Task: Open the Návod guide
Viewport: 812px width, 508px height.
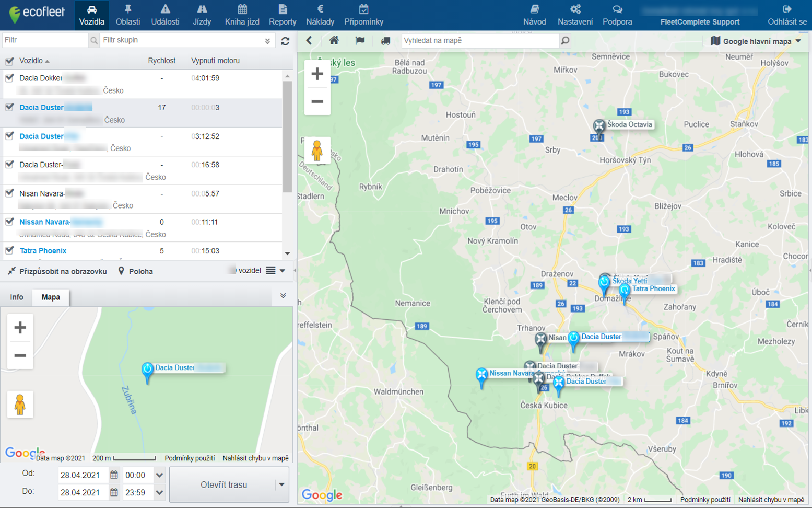Action: pyautogui.click(x=534, y=15)
